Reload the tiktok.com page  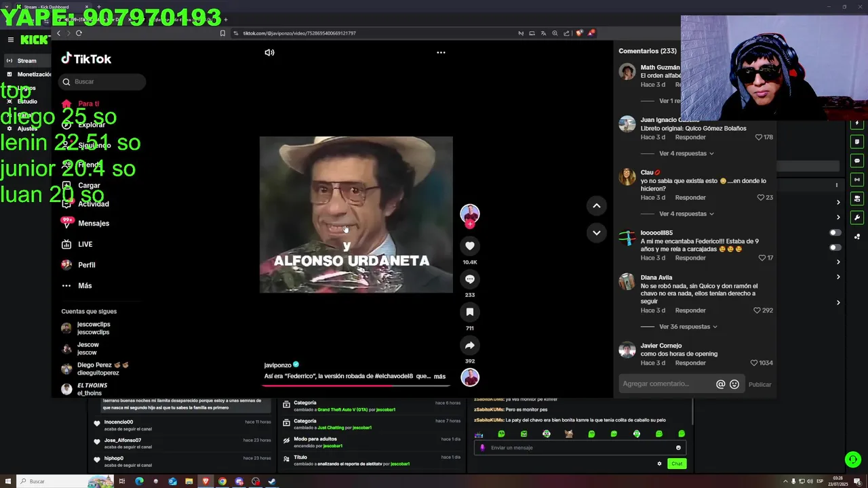79,33
